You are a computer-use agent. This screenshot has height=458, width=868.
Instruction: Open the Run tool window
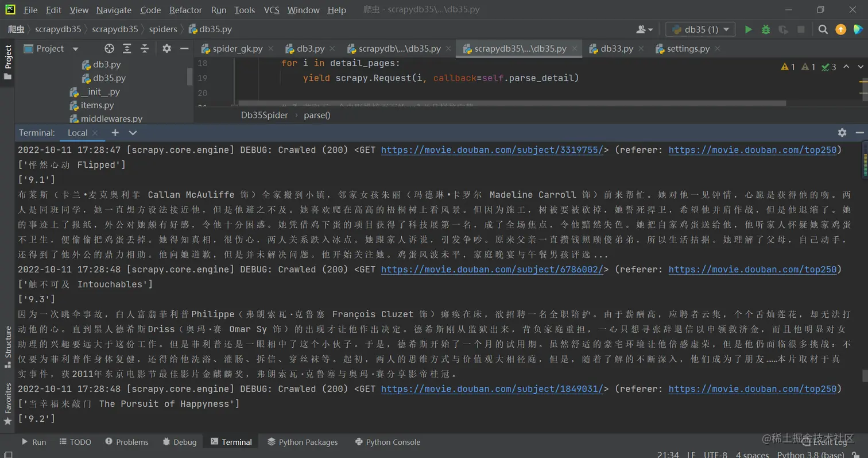(x=33, y=442)
